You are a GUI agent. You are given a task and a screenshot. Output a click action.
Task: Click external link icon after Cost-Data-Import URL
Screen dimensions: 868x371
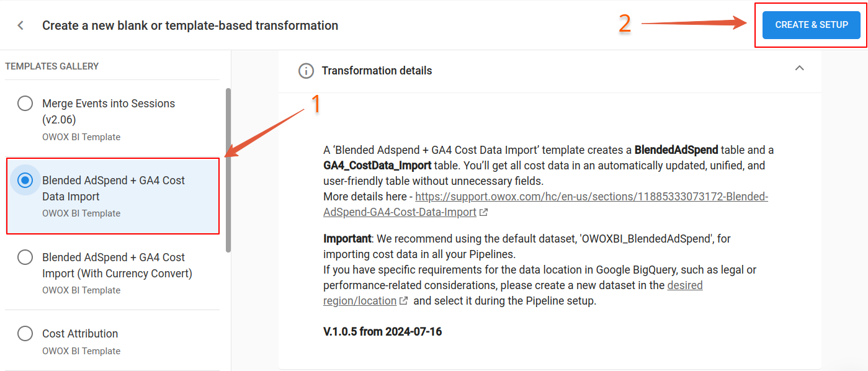[483, 213]
